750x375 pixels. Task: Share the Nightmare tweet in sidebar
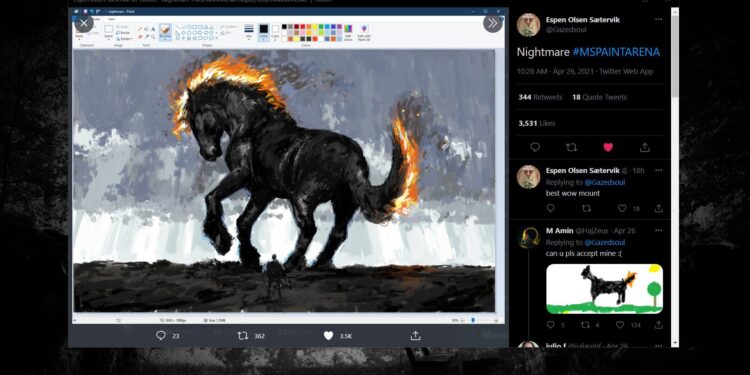click(645, 147)
